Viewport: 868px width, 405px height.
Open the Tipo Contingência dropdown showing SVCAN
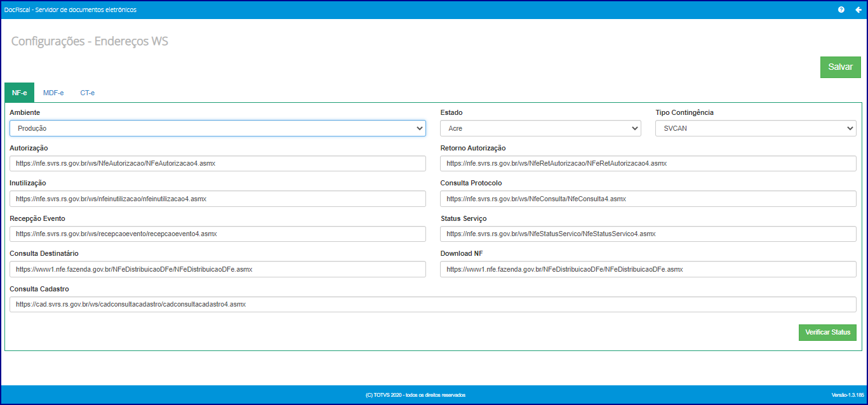(756, 128)
